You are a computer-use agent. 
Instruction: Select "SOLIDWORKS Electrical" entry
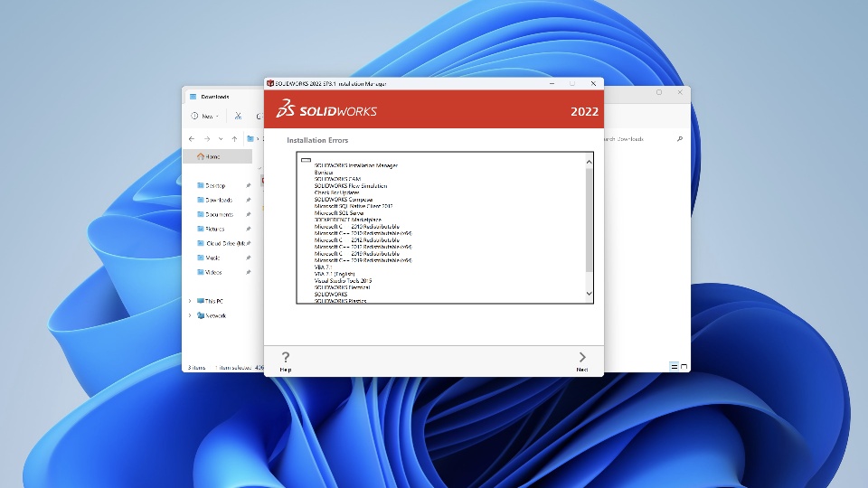pyautogui.click(x=342, y=287)
